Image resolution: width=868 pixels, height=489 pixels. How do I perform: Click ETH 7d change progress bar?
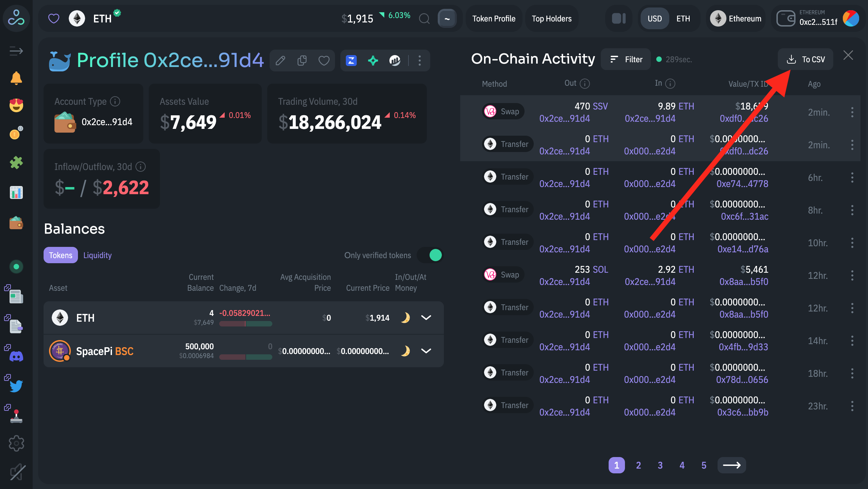(x=245, y=324)
